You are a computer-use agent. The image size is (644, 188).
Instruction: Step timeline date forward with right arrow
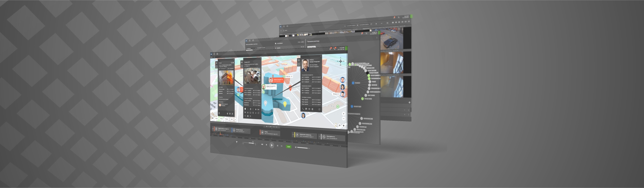[279, 127]
